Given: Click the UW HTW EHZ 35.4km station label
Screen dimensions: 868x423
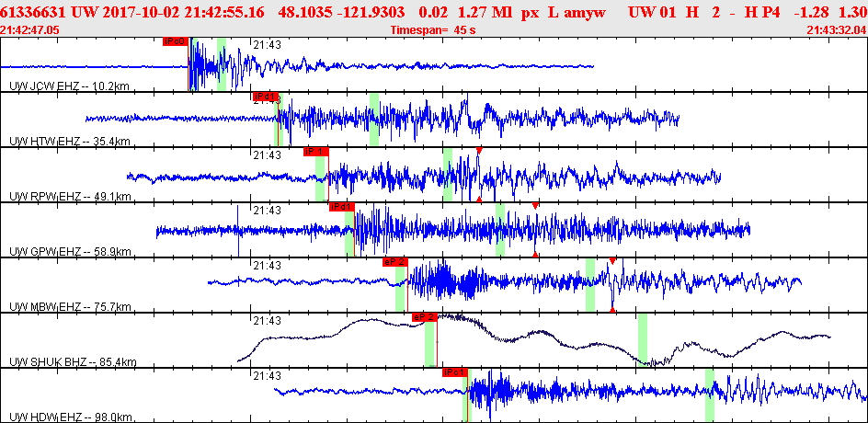Looking at the screenshot, I should pyautogui.click(x=70, y=142).
